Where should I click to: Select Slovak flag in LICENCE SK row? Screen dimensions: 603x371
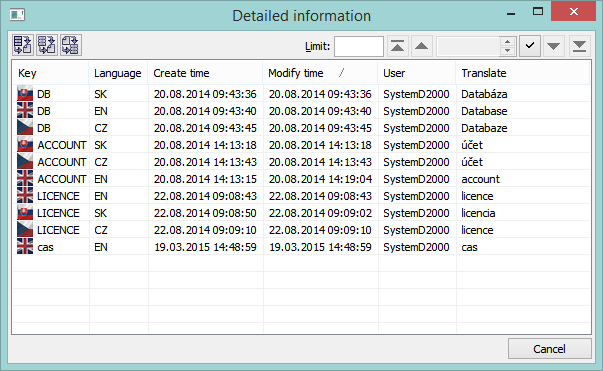click(25, 213)
